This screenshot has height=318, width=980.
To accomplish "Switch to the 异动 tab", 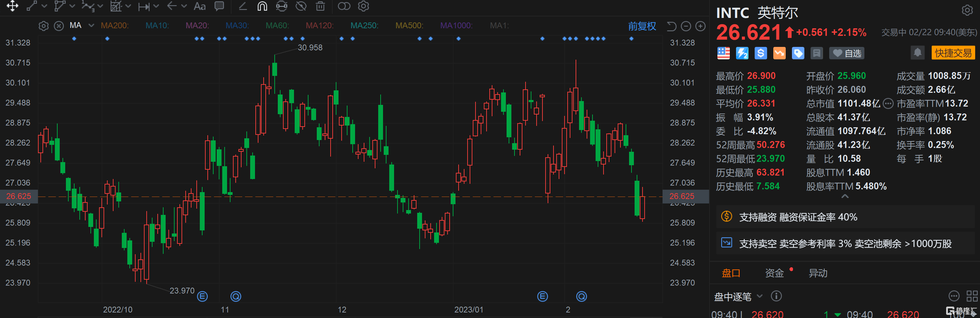I will click(817, 273).
